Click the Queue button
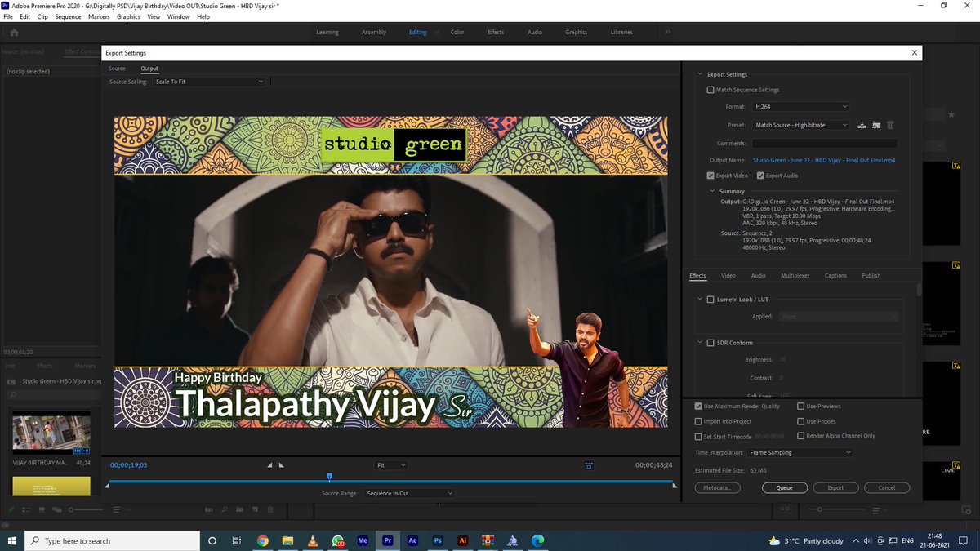The height and width of the screenshot is (551, 980). click(784, 487)
